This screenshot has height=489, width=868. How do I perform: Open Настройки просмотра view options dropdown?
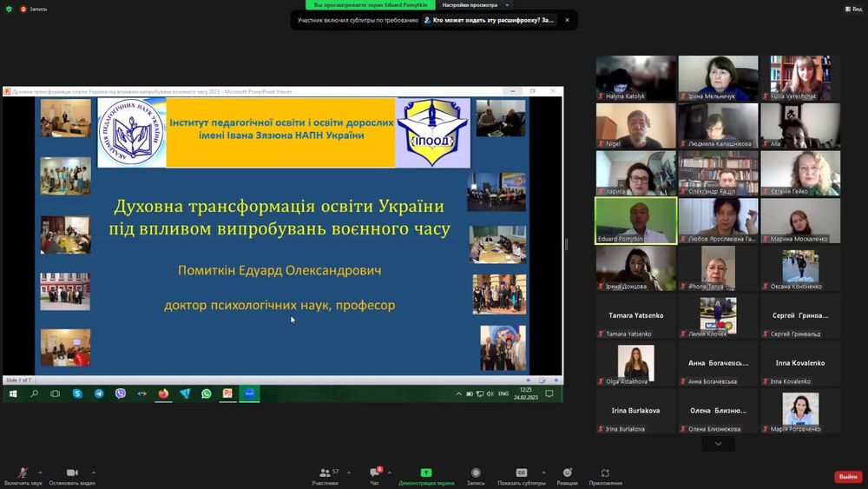click(x=475, y=5)
